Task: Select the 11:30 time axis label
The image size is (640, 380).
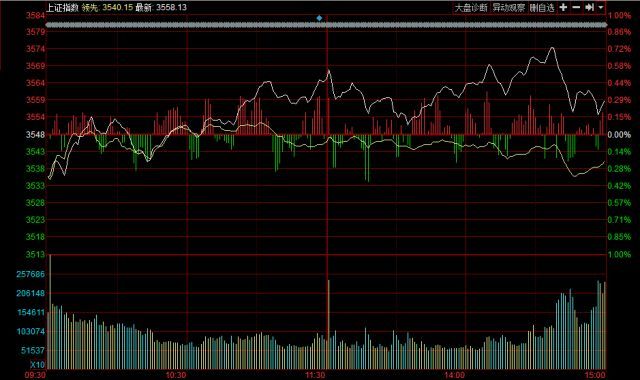Action: 316,375
